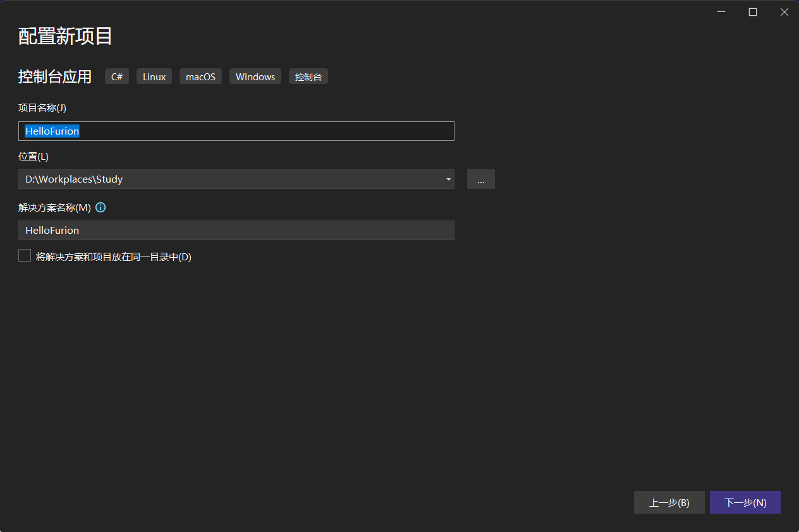Proceed with the 下一步(N) button
Image resolution: width=799 pixels, height=532 pixels.
(x=745, y=503)
